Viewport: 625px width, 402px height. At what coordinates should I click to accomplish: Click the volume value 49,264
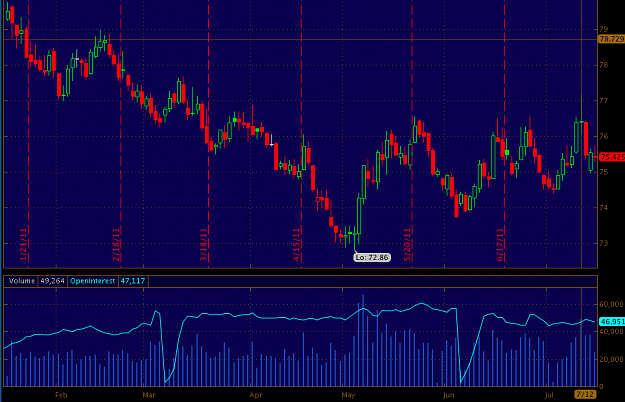click(x=52, y=281)
